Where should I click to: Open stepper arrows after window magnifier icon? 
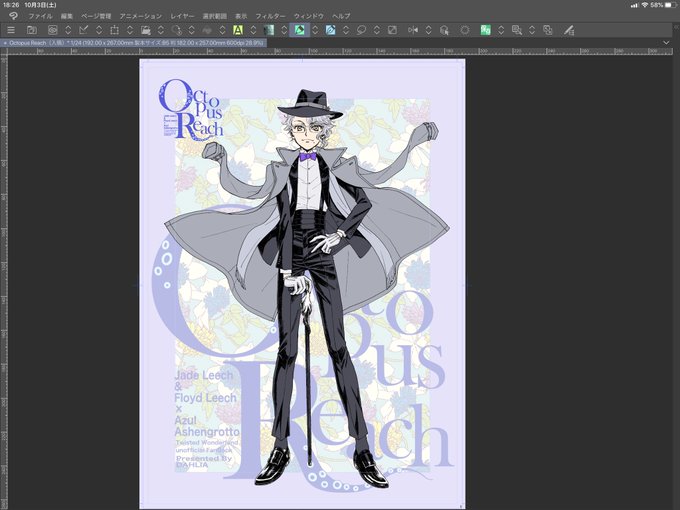pyautogui.click(x=532, y=30)
